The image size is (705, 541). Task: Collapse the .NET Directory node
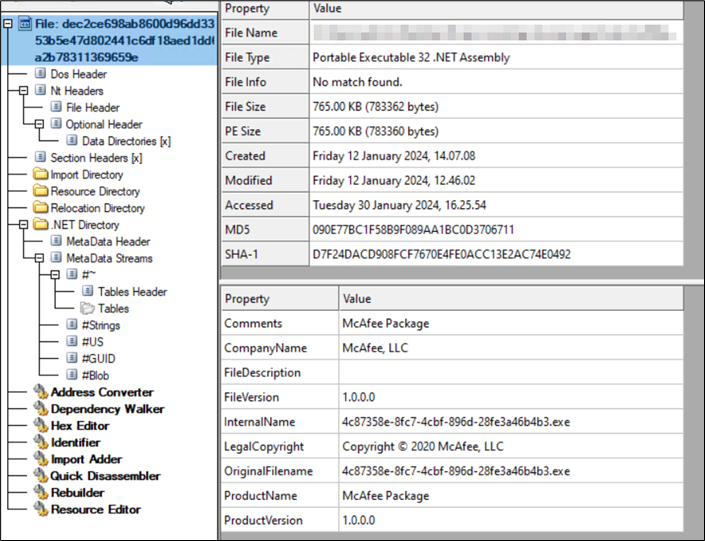[24, 225]
